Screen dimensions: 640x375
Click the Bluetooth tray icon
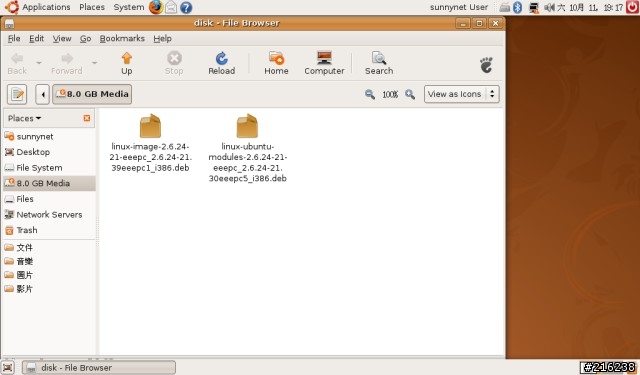coord(517,7)
